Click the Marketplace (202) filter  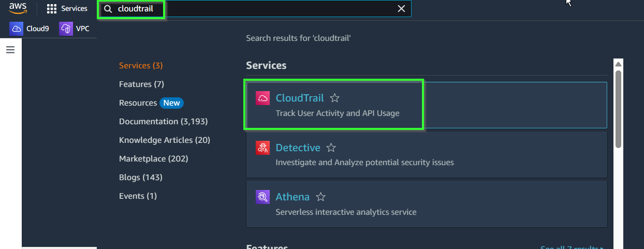pyautogui.click(x=153, y=158)
